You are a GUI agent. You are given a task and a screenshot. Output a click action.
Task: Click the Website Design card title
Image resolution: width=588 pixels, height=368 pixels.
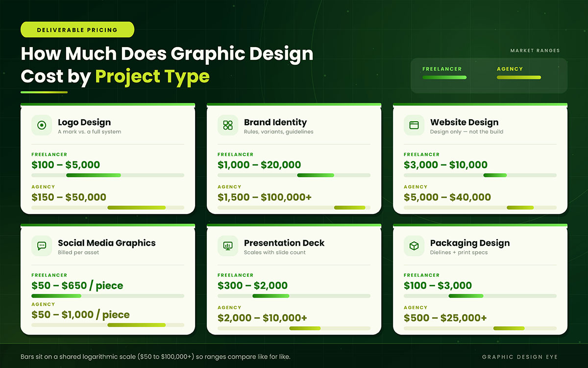point(465,122)
